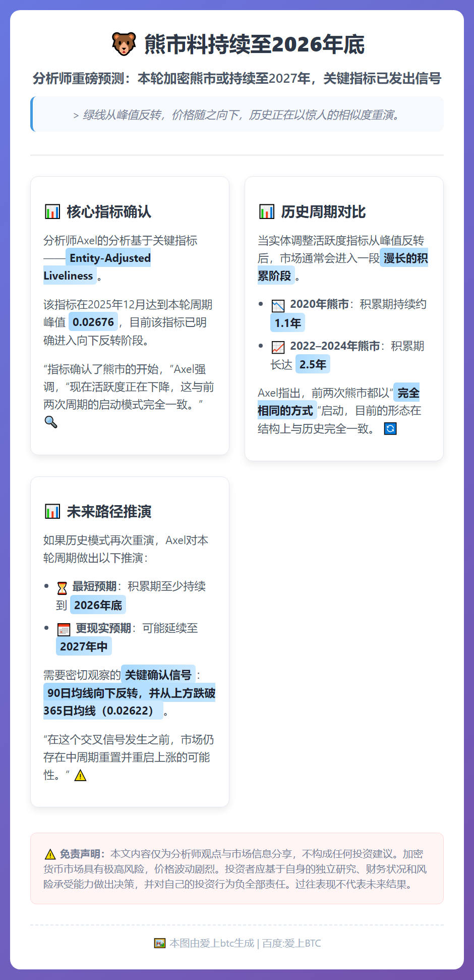This screenshot has height=980, width=474.
Task: Click the warning triangle before 免责声明
Action: (50, 854)
